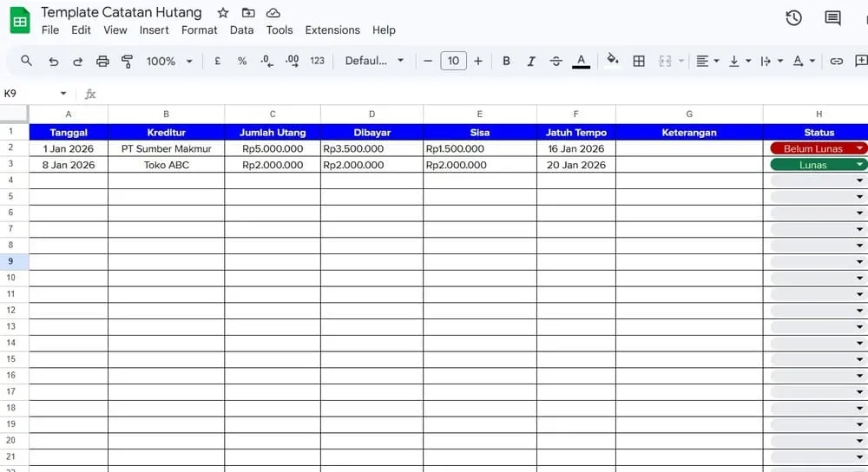Decrease font size with minus button
This screenshot has width=868, height=472.
pos(427,61)
